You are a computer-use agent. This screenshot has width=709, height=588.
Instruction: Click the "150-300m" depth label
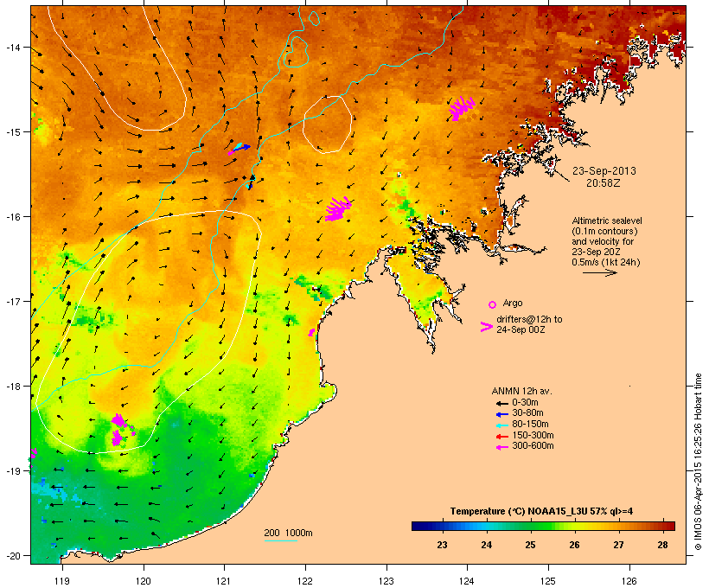[533, 436]
